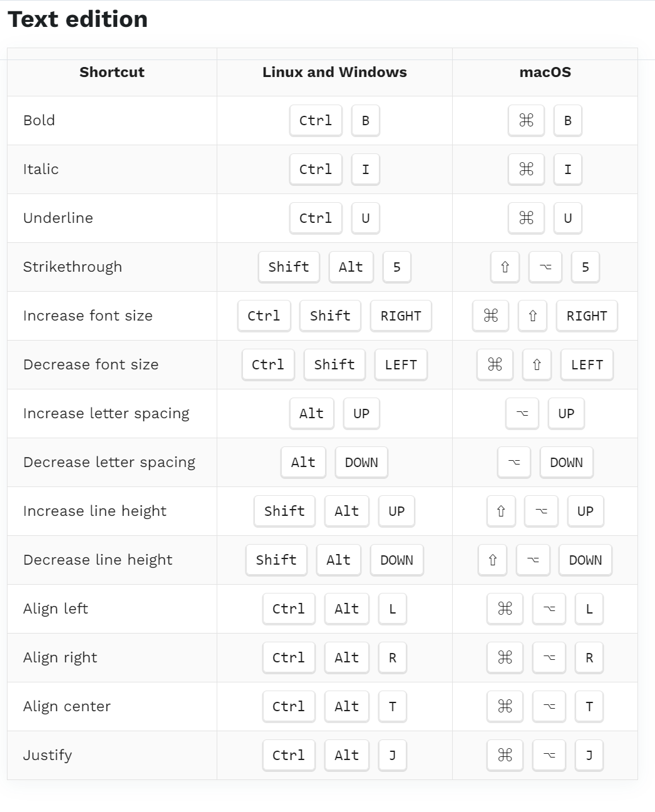Click the RIGHT key under Linux and Windows
The width and height of the screenshot is (655, 812).
click(401, 316)
